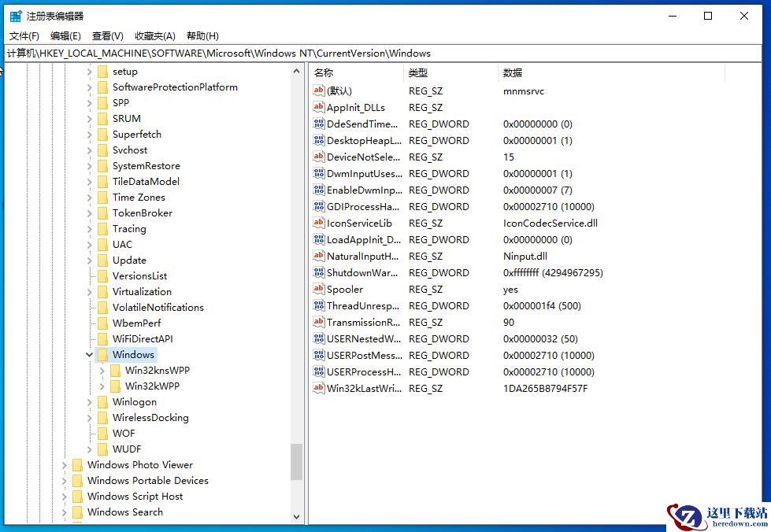Click the Windows Photo Viewer folder icon
Viewport: 771px width, 532px height.
click(x=77, y=465)
